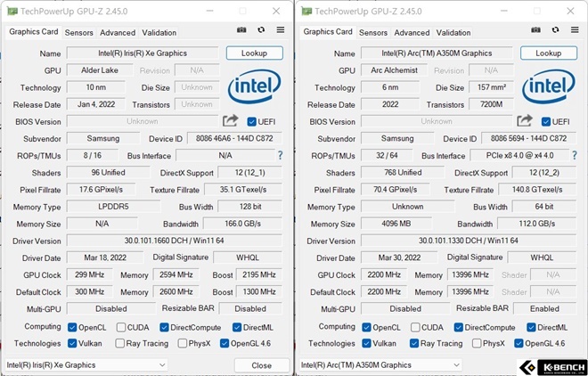Take a screenshot via camera icon in Iris Xe window
Image resolution: width=588 pixels, height=376 pixels.
click(241, 29)
